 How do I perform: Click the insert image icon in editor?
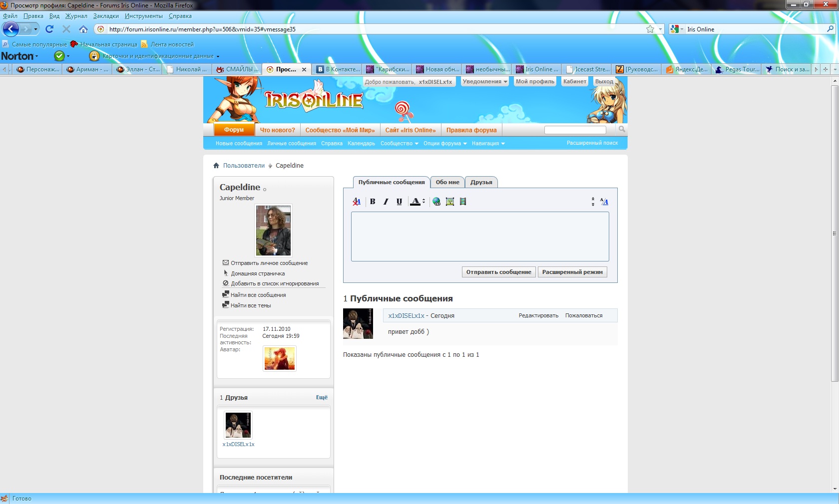click(450, 202)
